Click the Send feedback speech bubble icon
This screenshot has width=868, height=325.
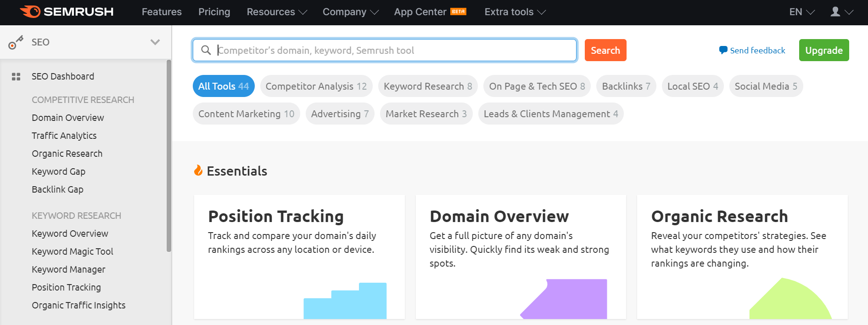[723, 50]
